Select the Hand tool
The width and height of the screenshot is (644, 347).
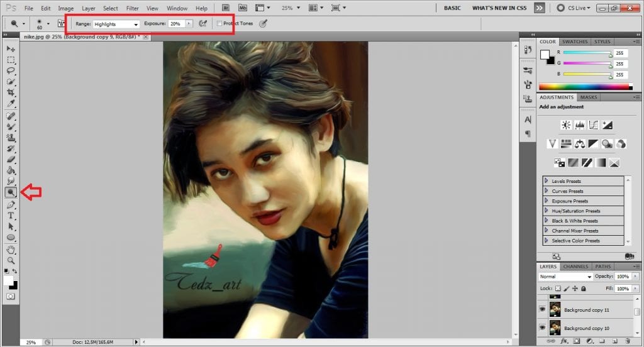click(x=11, y=250)
